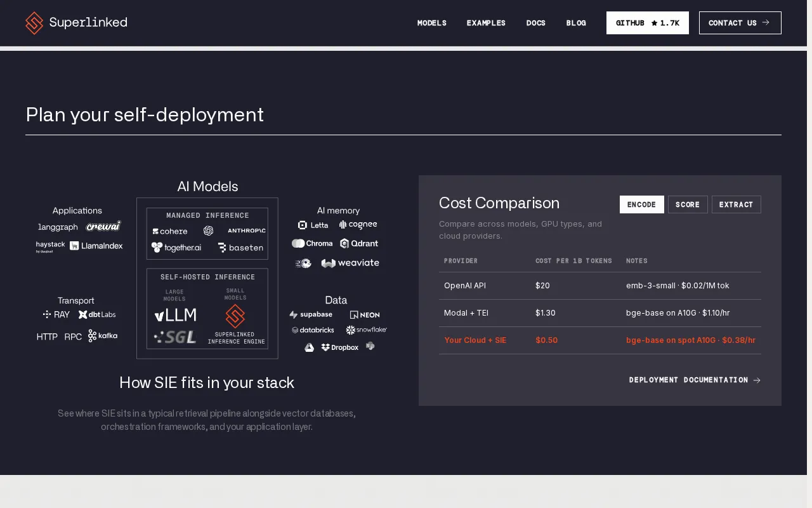The width and height of the screenshot is (812, 508).
Task: Click the How SIE fits in your stack heading
Action: click(207, 383)
